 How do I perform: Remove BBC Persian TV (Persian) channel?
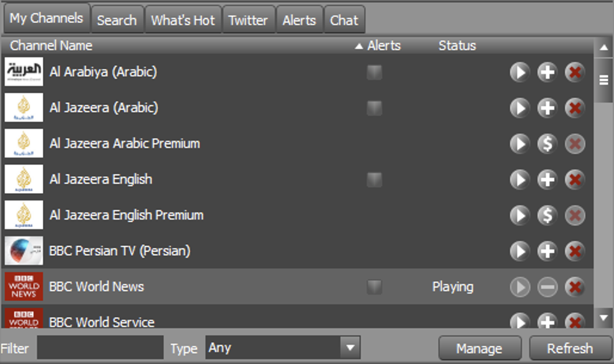coord(575,251)
